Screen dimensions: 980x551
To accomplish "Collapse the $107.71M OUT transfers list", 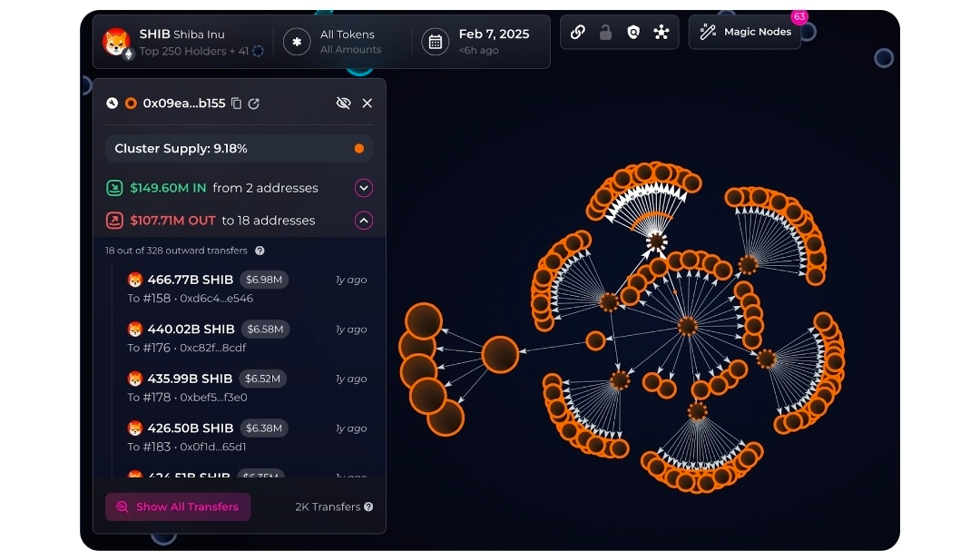I will point(364,221).
